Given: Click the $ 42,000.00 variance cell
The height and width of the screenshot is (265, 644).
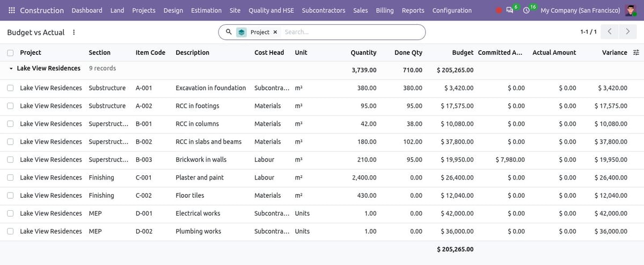Looking at the screenshot, I should 611,213.
